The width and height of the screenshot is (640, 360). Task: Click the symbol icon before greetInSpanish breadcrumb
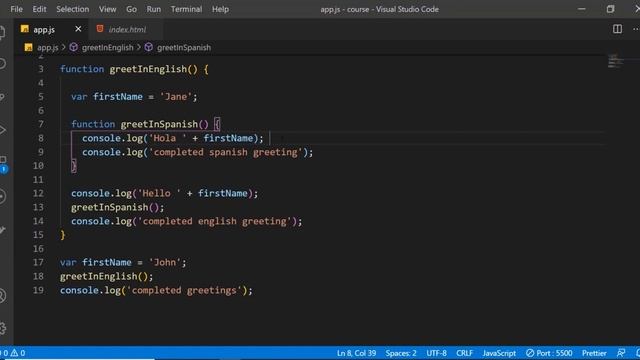[x=149, y=47]
